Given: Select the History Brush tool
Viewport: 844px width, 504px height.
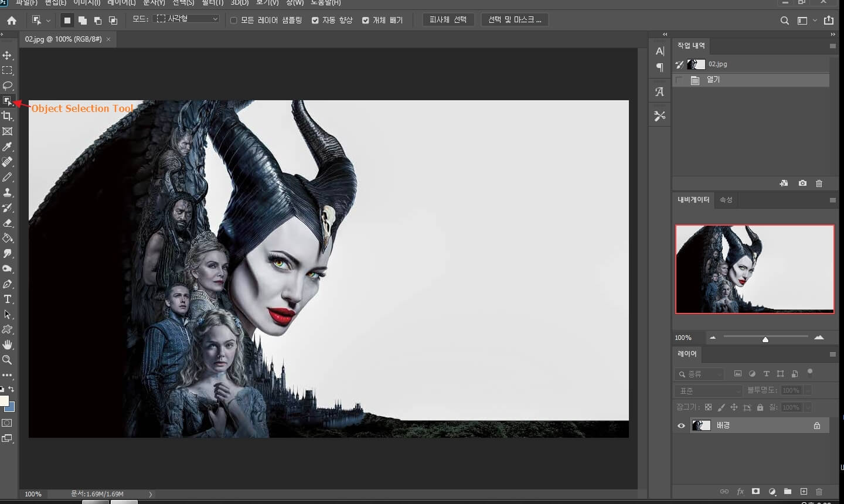Looking at the screenshot, I should [8, 207].
